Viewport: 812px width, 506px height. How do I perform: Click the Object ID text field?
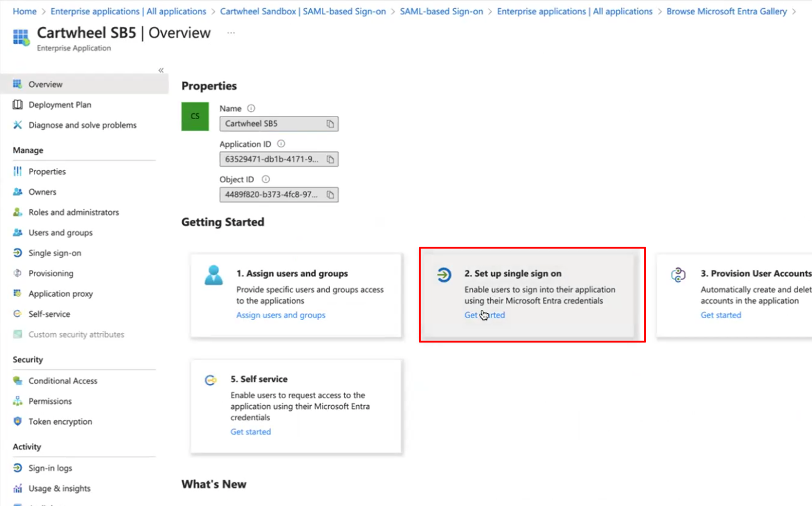[x=279, y=195]
